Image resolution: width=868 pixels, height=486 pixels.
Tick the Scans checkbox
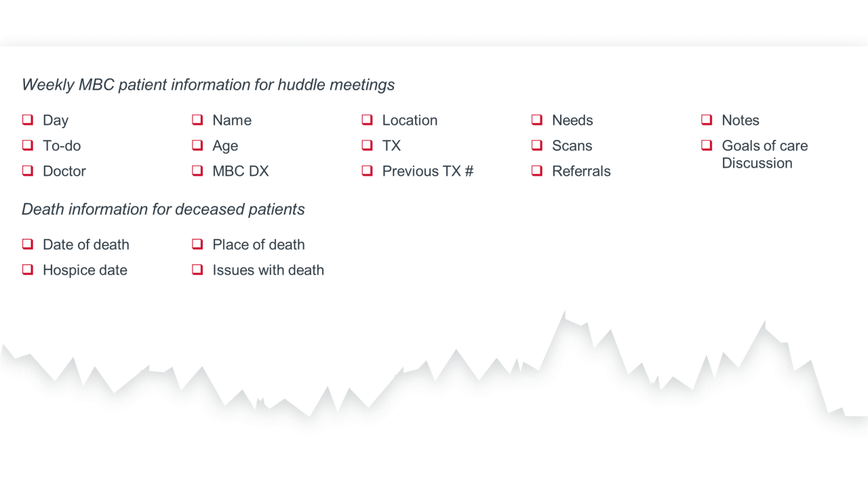tap(537, 145)
